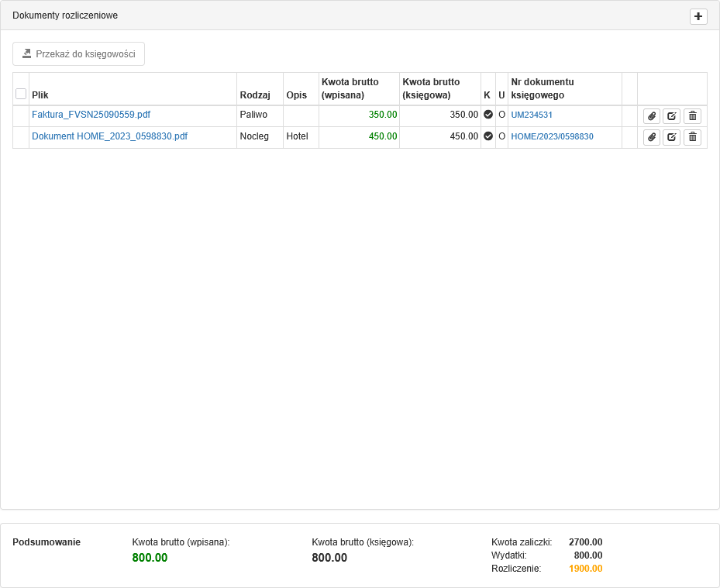The height and width of the screenshot is (588, 720).
Task: Delete the Faktura_FVSN25090559.pdf row
Action: click(x=692, y=115)
